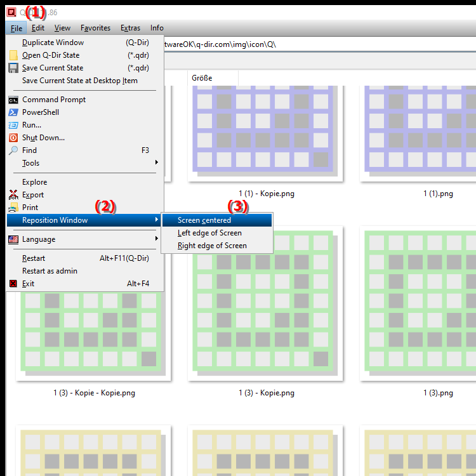Image resolution: width=476 pixels, height=476 pixels.
Task: Open the View menu
Action: [62, 28]
